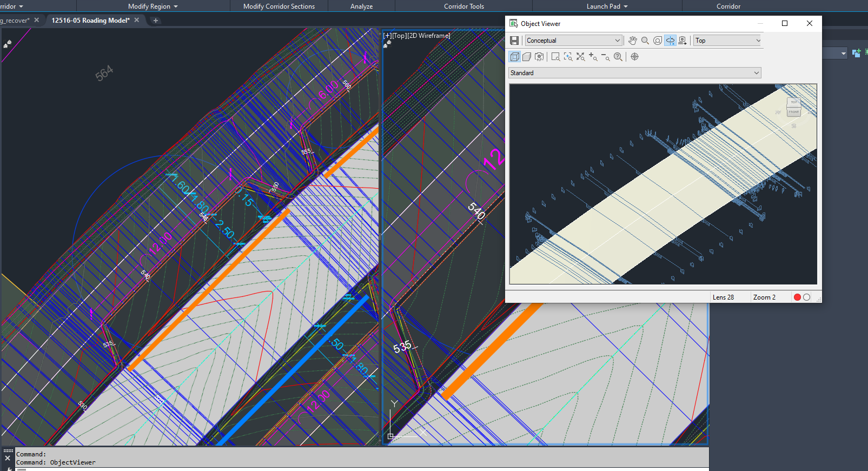Toggle parallel projection cube view
This screenshot has width=868, height=471.
pos(514,57)
